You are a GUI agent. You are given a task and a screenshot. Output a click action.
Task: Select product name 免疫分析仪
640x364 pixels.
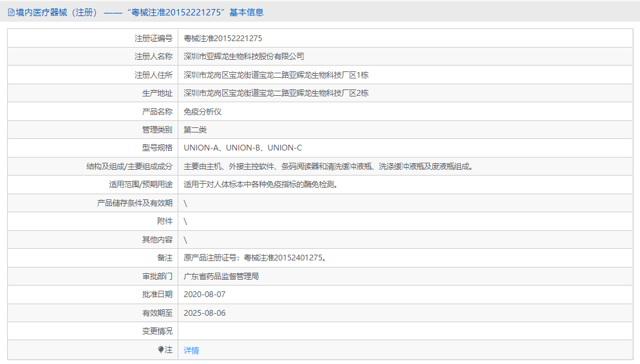pyautogui.click(x=202, y=112)
